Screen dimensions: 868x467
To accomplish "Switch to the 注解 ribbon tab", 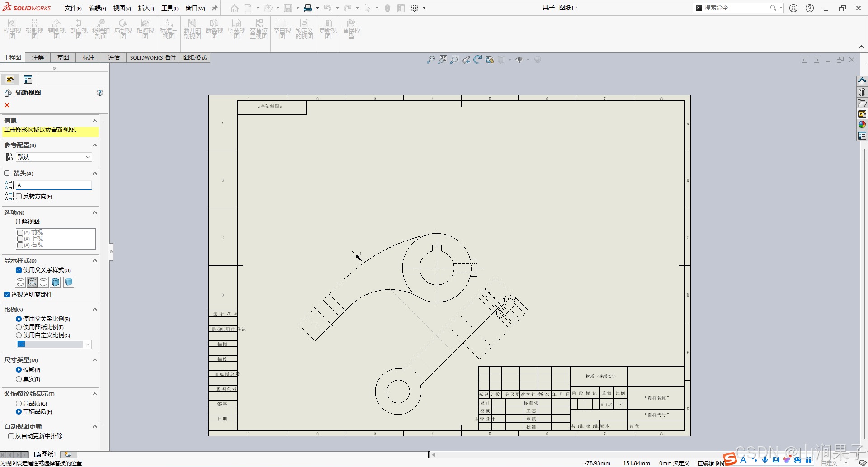I will coord(38,57).
